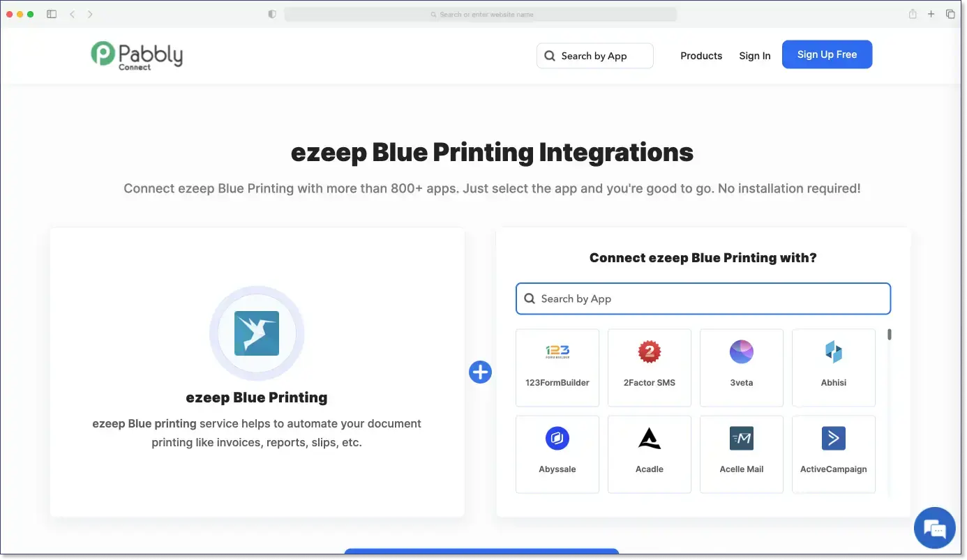The image size is (967, 560).
Task: Click the Sign In link
Action: 754,56
